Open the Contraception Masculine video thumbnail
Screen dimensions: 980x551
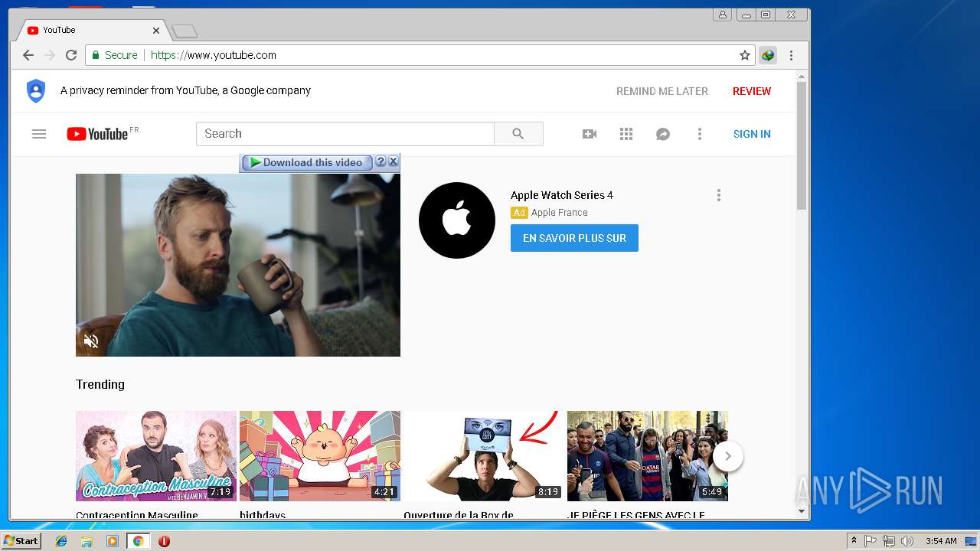[x=156, y=456]
